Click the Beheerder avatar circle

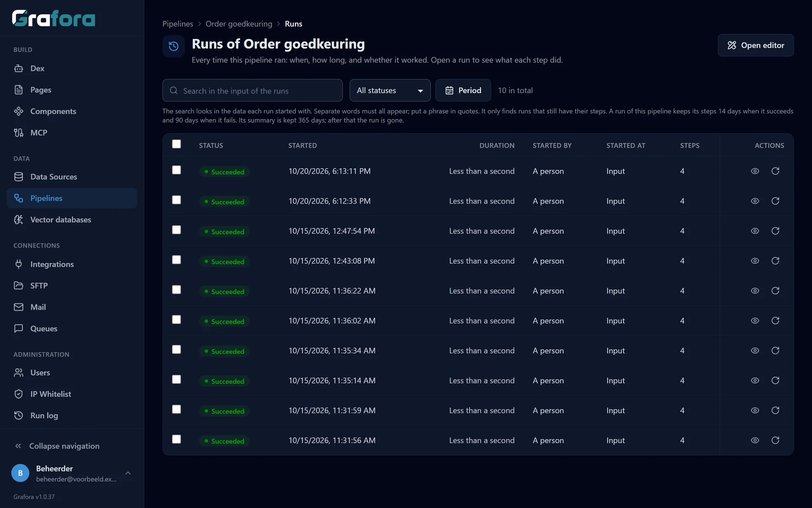pyautogui.click(x=20, y=473)
